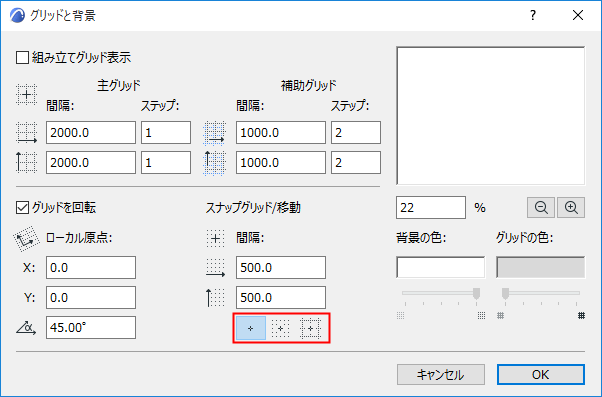
Task: Click the snap grid crosshair icon
Action: tap(215, 238)
